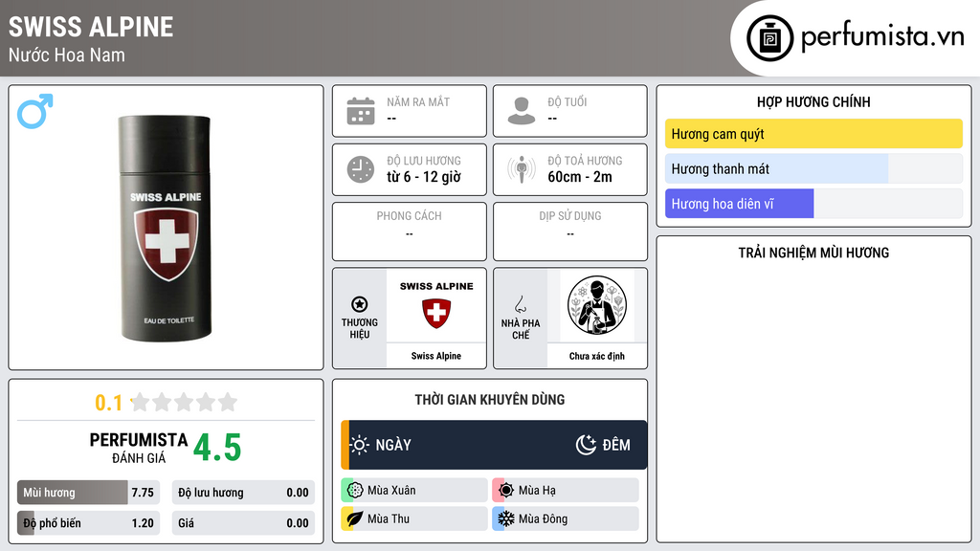Click the Hương cam quýt accord bar
The width and height of the screenshot is (980, 551).
click(813, 134)
